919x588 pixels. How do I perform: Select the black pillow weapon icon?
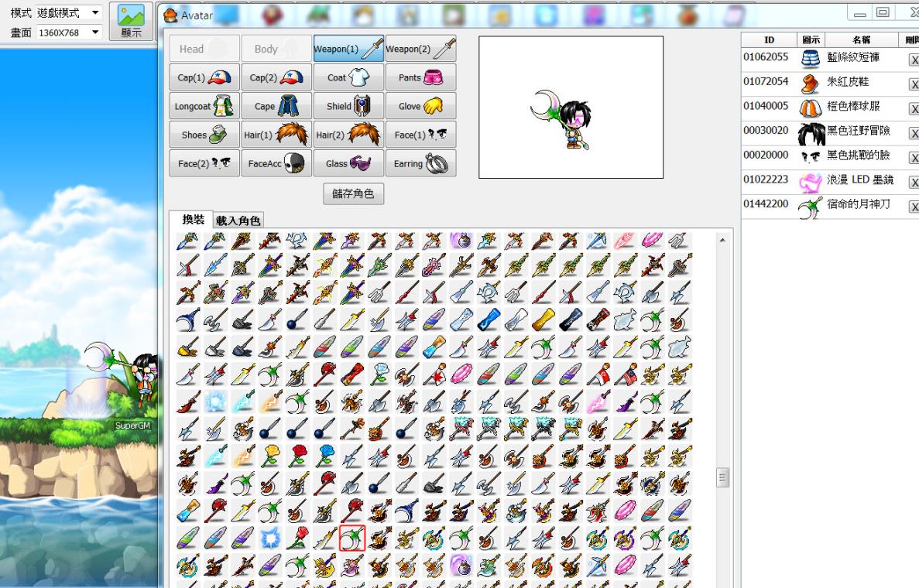[x=571, y=320]
